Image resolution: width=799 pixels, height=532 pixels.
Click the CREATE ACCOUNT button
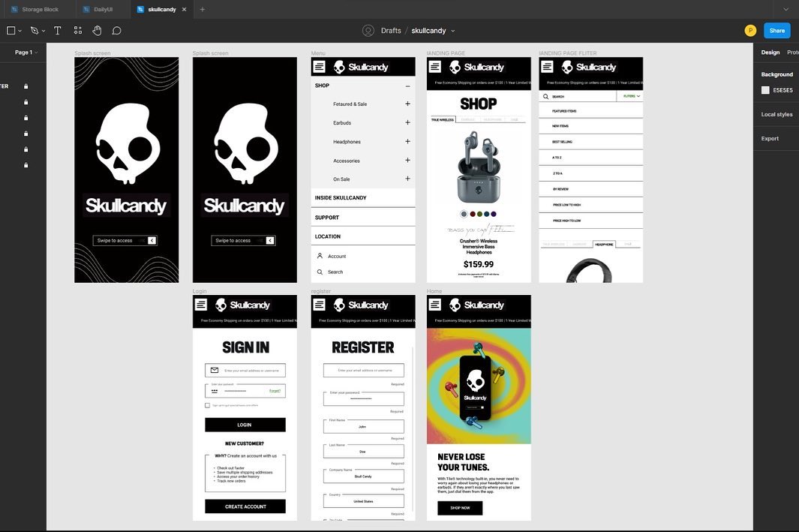[245, 506]
